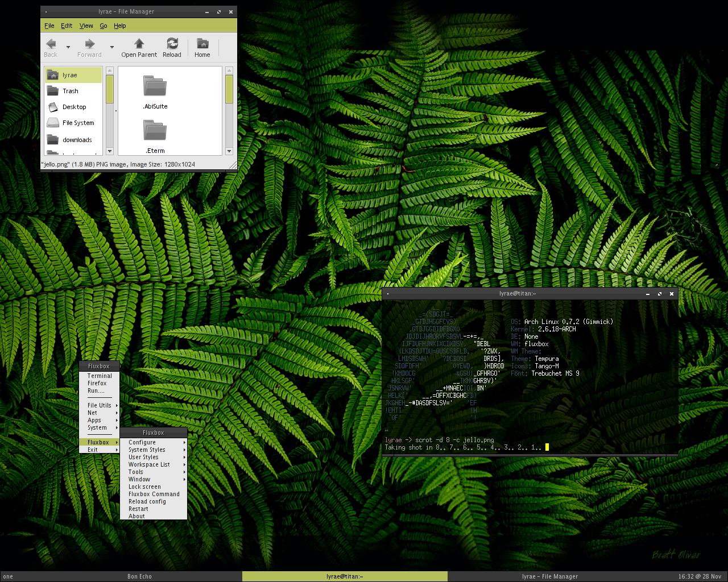The height and width of the screenshot is (582, 728).
Task: Expand File Utils submenu
Action: coord(100,405)
